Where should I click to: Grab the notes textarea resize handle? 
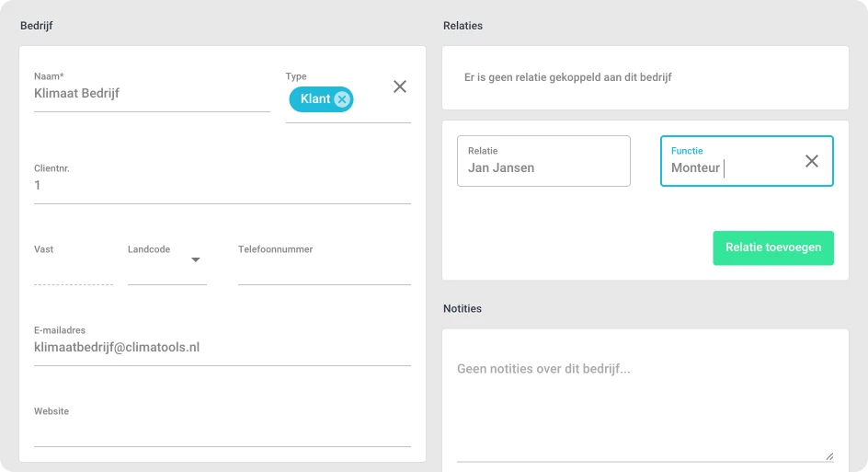point(829,456)
